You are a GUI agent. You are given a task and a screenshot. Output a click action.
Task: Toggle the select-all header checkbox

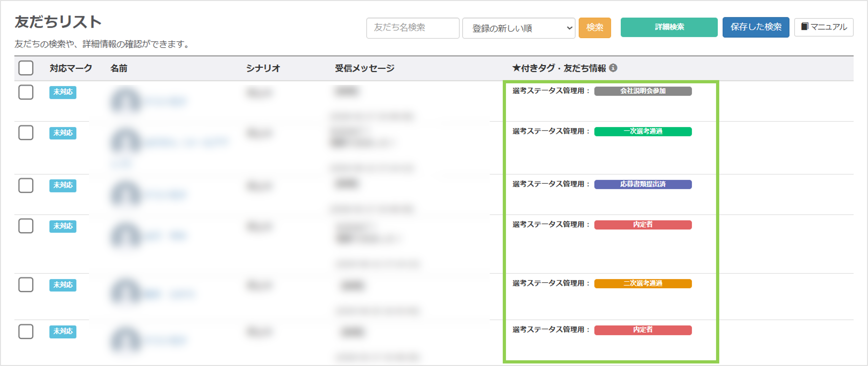point(26,68)
